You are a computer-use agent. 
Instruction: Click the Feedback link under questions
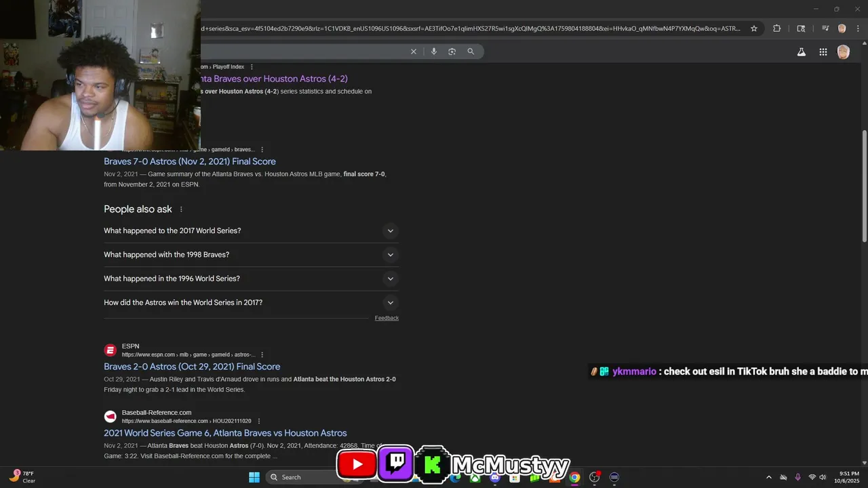click(x=387, y=318)
